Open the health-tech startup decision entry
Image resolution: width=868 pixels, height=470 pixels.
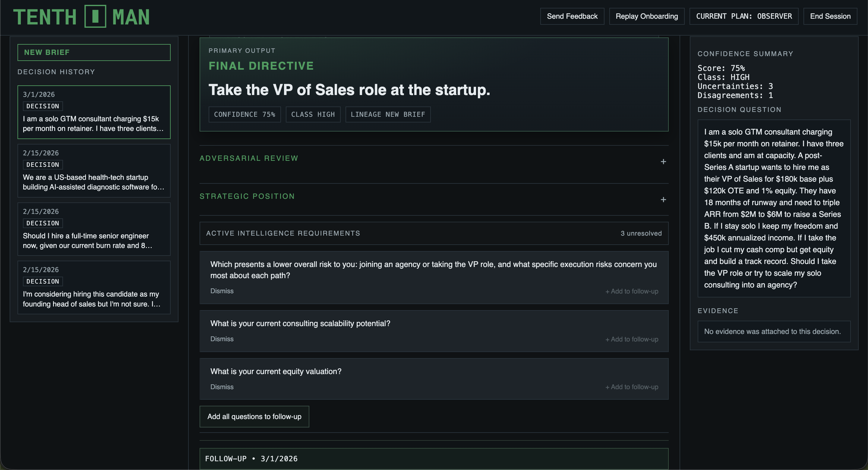(x=94, y=171)
